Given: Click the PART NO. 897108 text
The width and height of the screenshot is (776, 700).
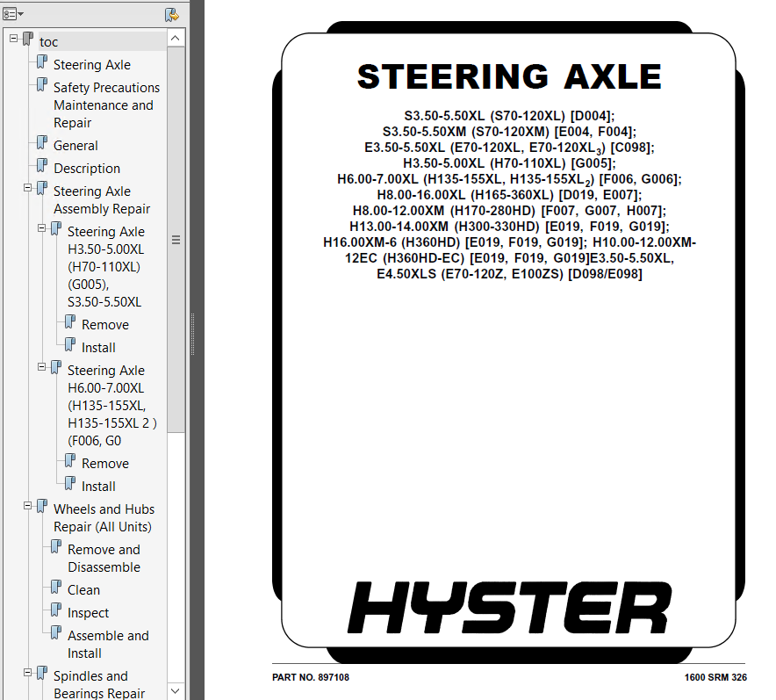Looking at the screenshot, I should (310, 677).
